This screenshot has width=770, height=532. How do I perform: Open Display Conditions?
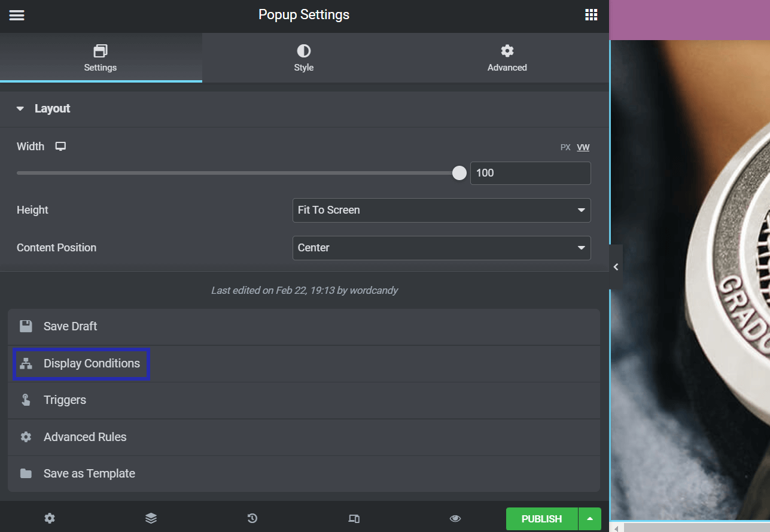click(91, 364)
